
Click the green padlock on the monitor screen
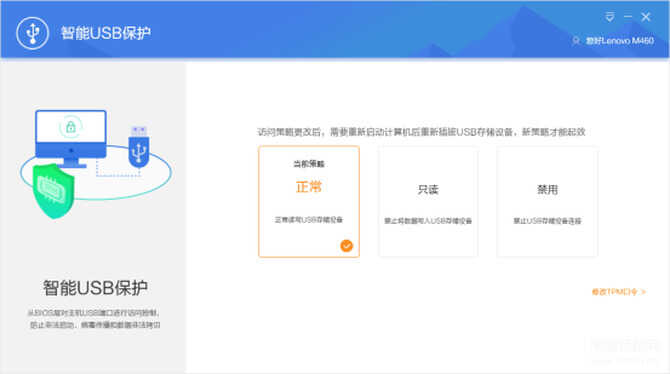[71, 127]
